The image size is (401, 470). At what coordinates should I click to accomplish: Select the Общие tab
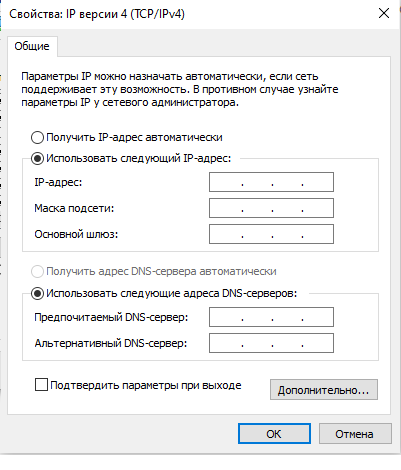click(x=32, y=46)
